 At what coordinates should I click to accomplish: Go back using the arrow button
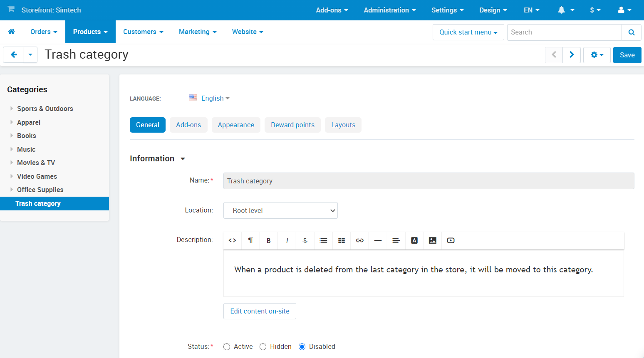click(14, 54)
